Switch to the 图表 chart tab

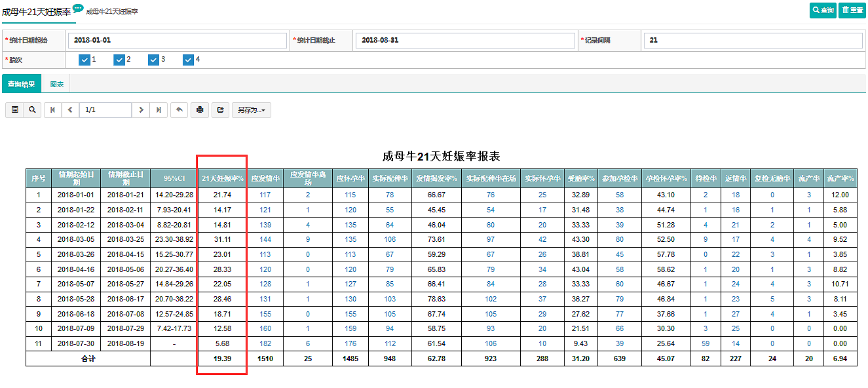[57, 84]
